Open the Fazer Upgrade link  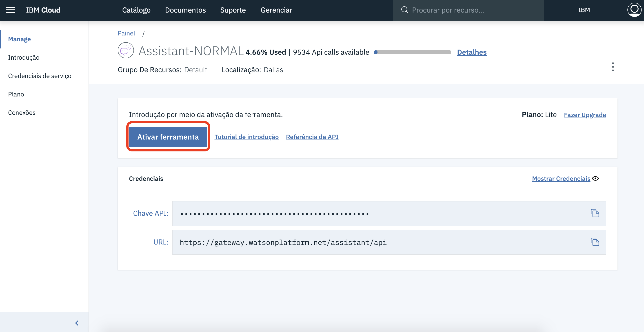[x=585, y=115]
